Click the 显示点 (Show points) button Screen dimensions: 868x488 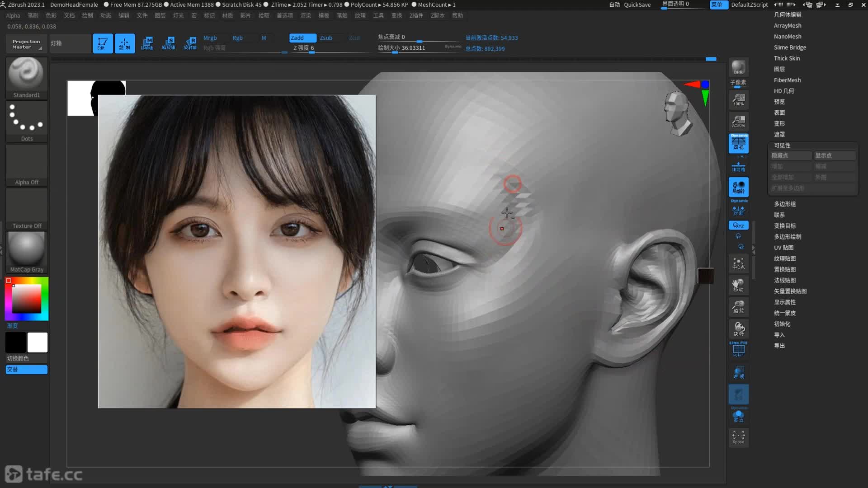[x=835, y=155]
